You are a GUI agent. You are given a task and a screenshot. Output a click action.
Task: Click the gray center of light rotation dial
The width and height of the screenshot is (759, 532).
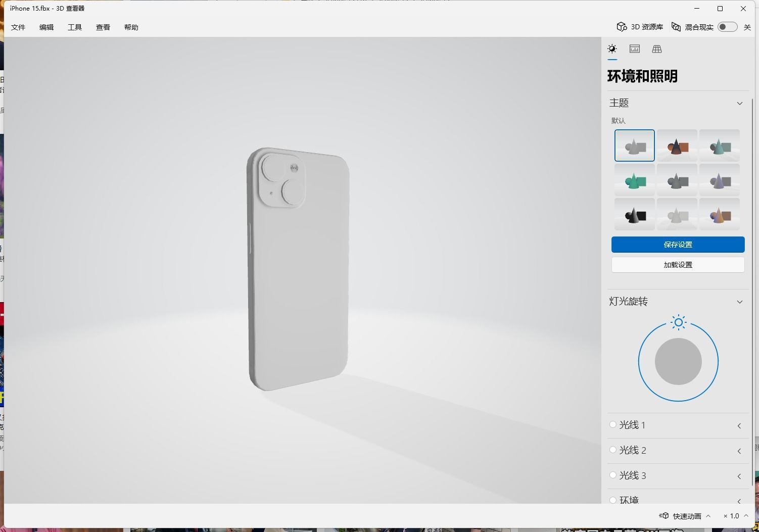point(678,362)
